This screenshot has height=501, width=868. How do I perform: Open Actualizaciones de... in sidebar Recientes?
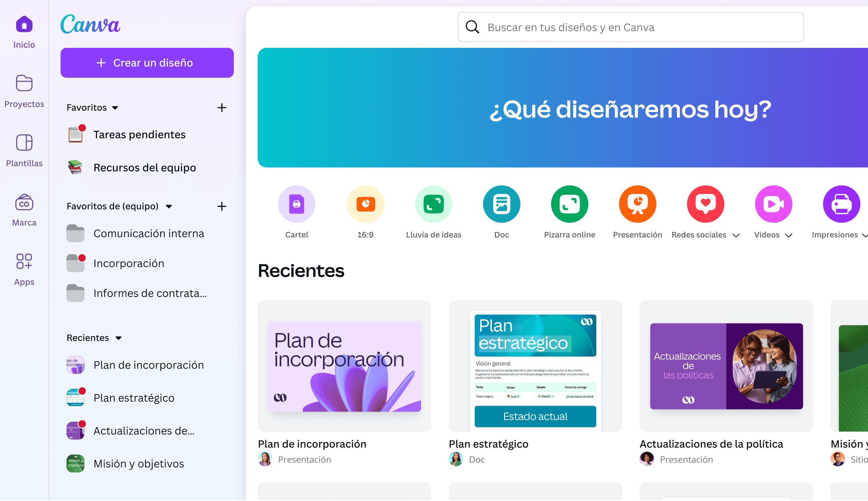(144, 430)
